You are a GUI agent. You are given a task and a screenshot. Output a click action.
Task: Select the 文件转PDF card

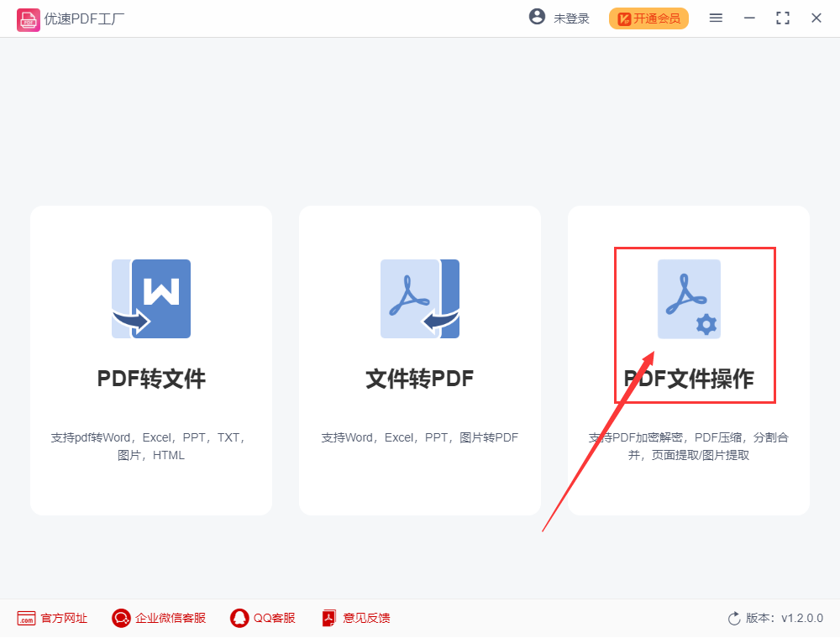420,359
